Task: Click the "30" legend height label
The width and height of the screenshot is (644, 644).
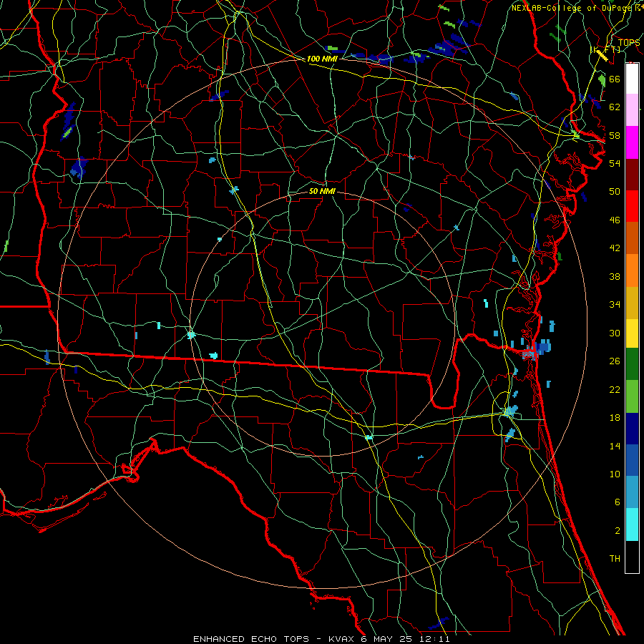Action: (615, 333)
